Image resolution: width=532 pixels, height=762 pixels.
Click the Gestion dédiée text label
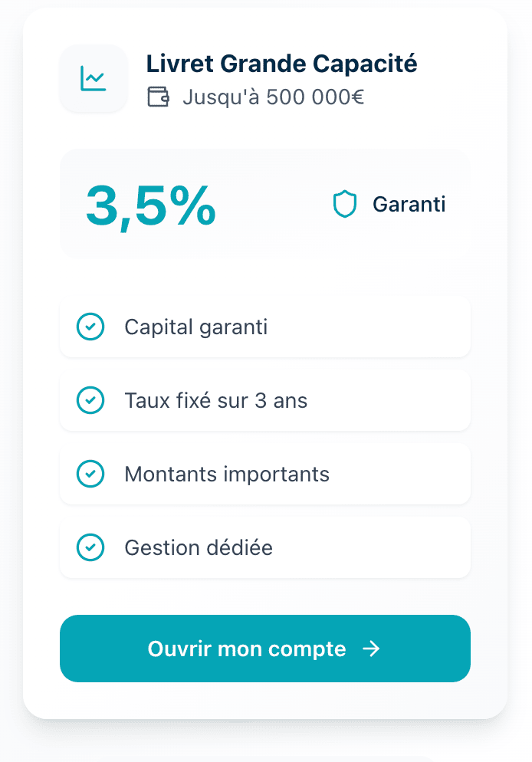[199, 547]
